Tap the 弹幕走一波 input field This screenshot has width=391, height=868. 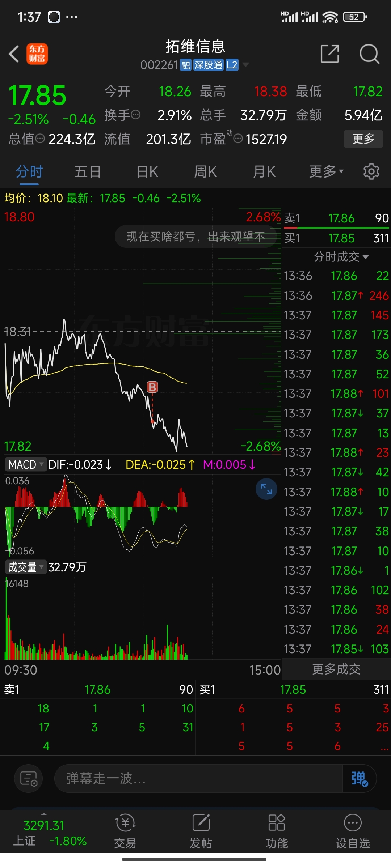(x=198, y=779)
